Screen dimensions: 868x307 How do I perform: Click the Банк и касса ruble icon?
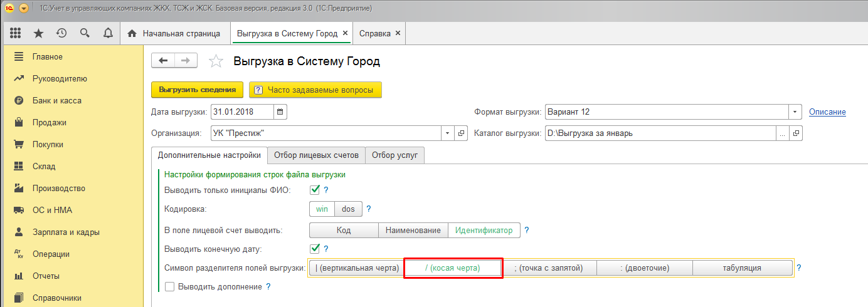coord(18,100)
